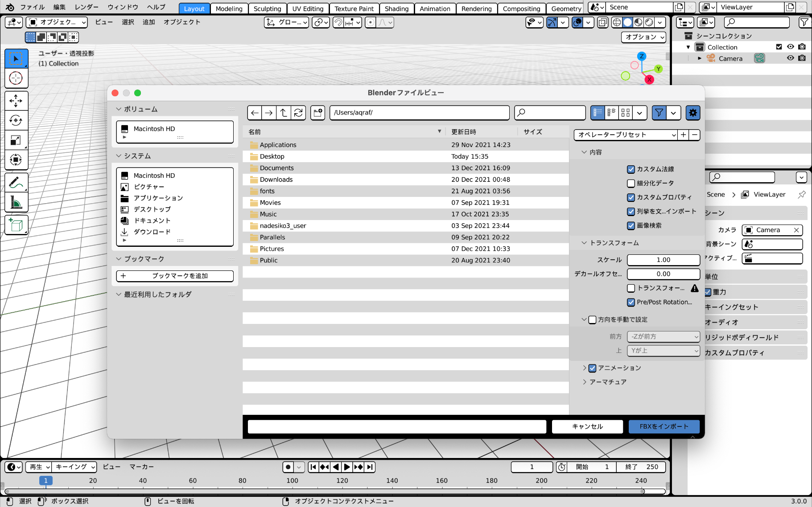Pick the Annotate pencil tool
Viewport: 812px width, 507px height.
point(16,183)
